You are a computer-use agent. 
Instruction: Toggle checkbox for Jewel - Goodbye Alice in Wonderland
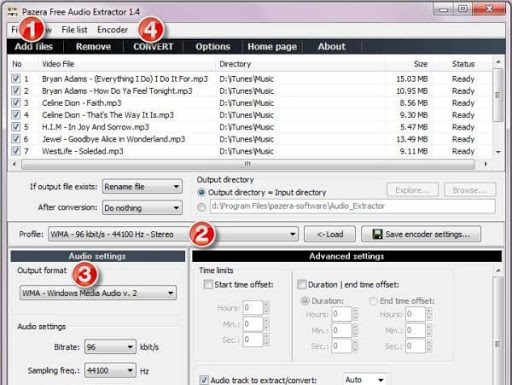pos(16,139)
